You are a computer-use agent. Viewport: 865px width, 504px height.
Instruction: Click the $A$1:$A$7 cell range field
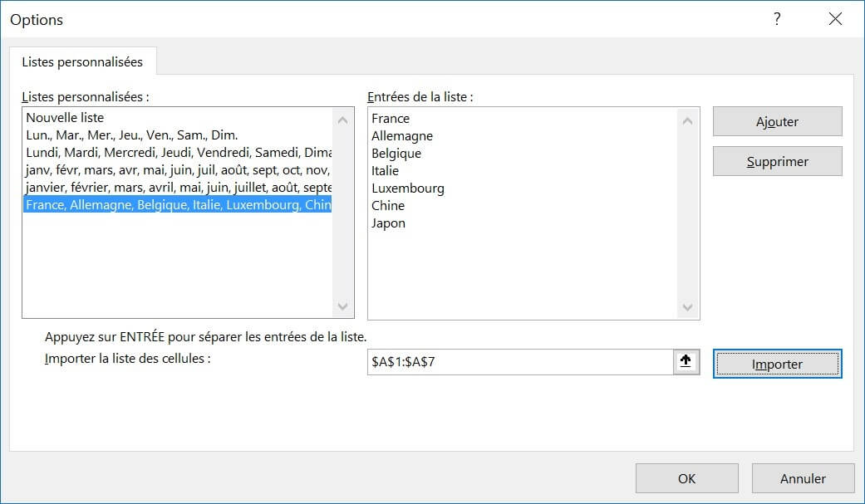(520, 362)
